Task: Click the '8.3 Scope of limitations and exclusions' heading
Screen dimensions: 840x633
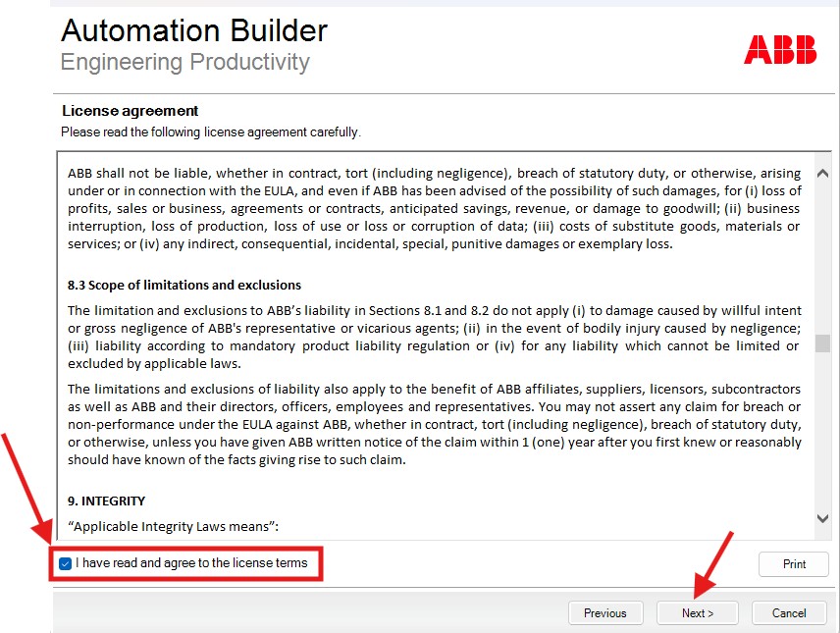Action: click(x=184, y=286)
